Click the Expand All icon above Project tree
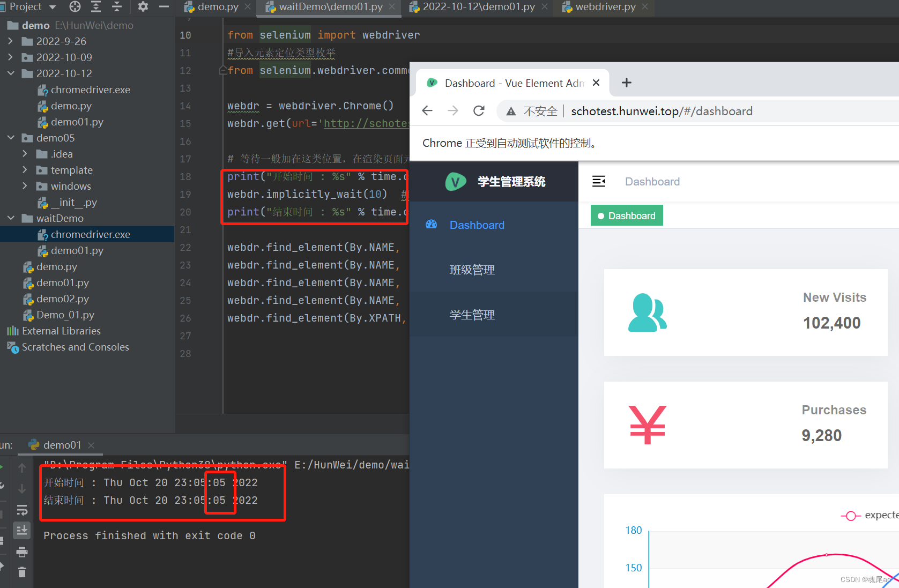 (95, 8)
